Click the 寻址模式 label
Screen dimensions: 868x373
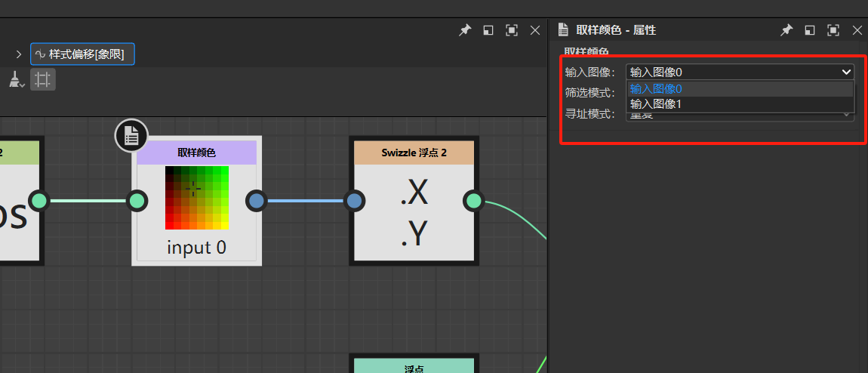click(x=590, y=114)
